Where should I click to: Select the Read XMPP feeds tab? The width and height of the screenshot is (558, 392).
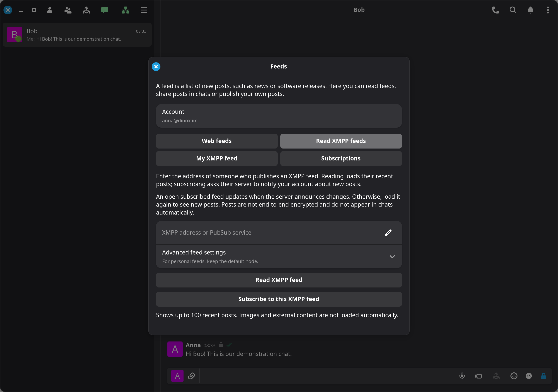[341, 141]
